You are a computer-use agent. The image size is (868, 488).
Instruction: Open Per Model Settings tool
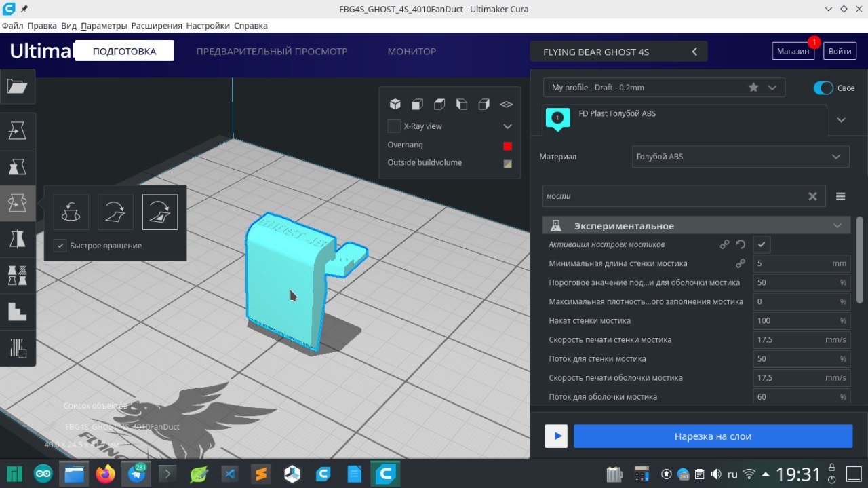(17, 275)
